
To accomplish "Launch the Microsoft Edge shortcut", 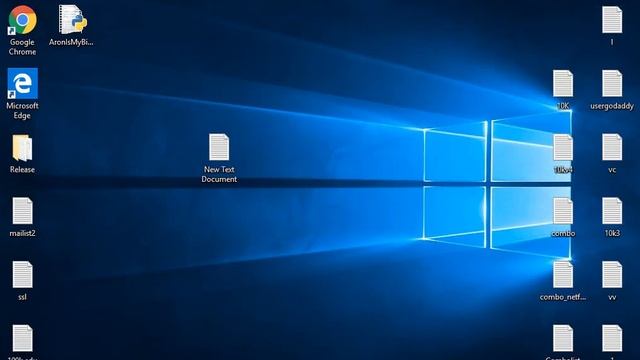I will (22, 84).
